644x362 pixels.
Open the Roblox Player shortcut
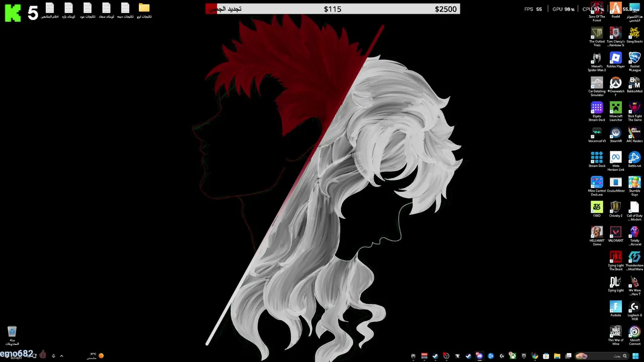(x=615, y=60)
